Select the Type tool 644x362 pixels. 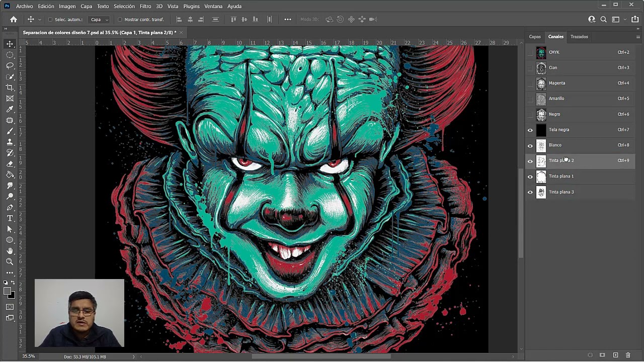(x=10, y=218)
